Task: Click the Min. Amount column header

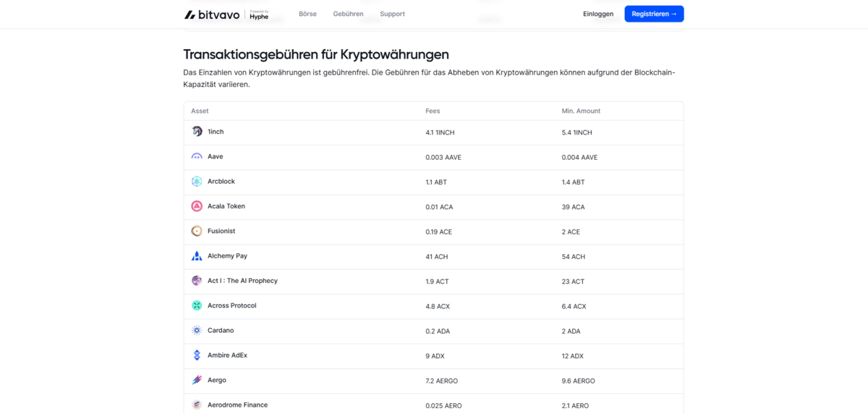Action: click(581, 111)
